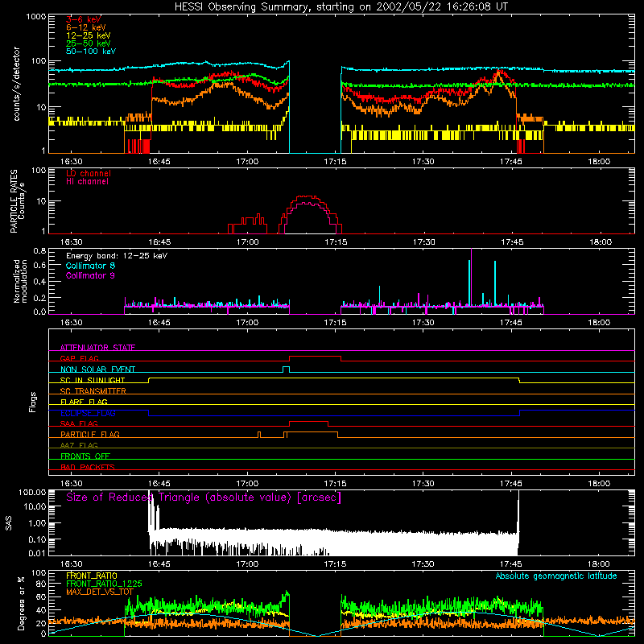Viewport: 644px width, 644px height.
Task: Click the 'Absolute geomagnetic latitude' label
Action: [x=556, y=576]
